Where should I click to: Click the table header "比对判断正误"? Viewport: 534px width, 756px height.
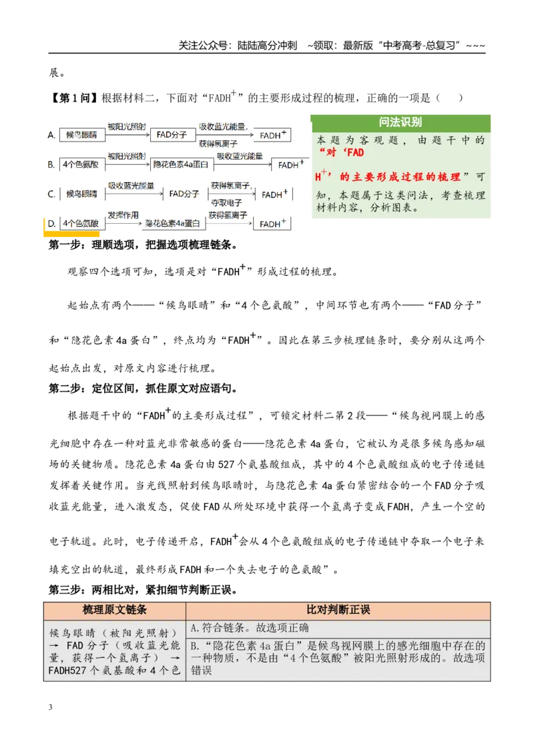click(x=338, y=610)
